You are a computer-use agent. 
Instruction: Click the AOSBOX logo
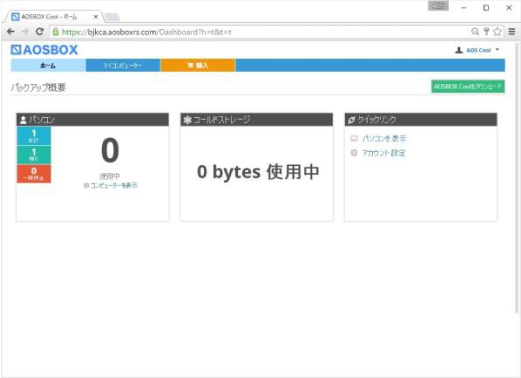click(44, 50)
